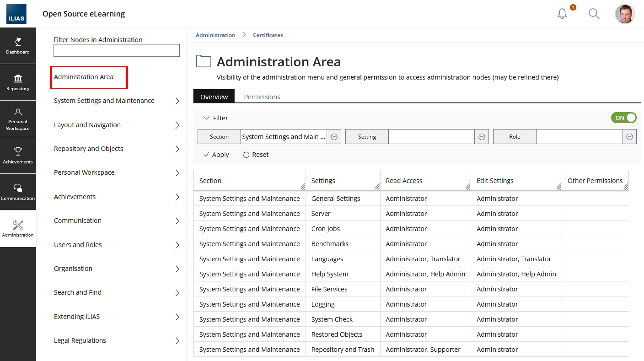
Task: Open Communication in the sidebar
Action: click(18, 192)
